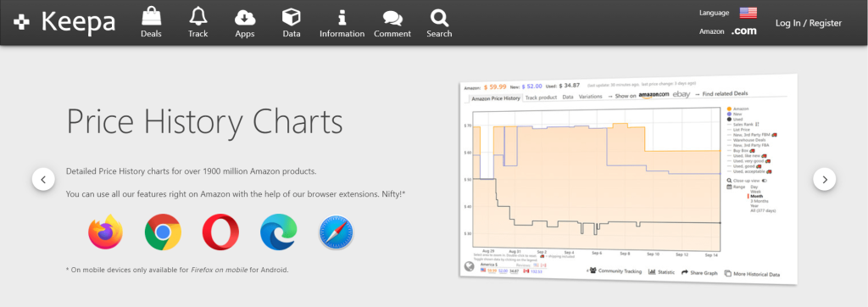The image size is (868, 307).
Task: Go to the previous carousel slide
Action: pyautogui.click(x=43, y=179)
